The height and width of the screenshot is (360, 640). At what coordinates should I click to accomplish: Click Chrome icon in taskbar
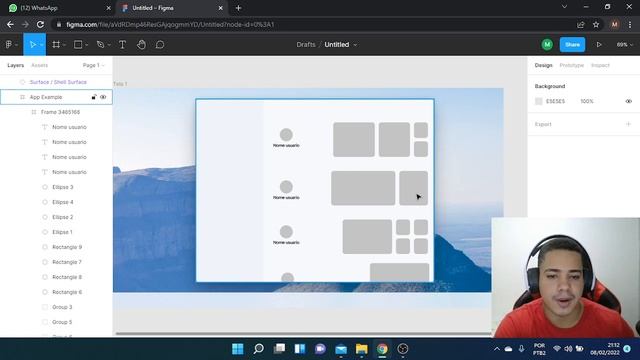click(382, 349)
